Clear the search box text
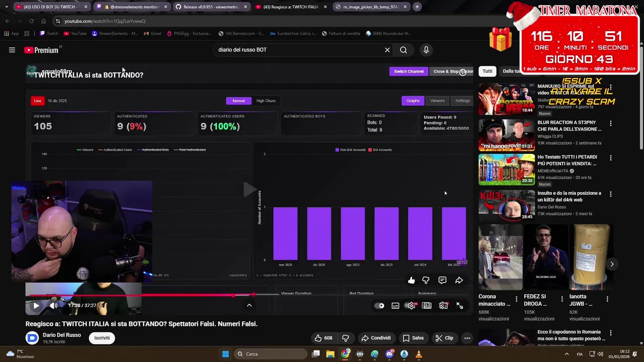This screenshot has height=362, width=644. (x=387, y=50)
